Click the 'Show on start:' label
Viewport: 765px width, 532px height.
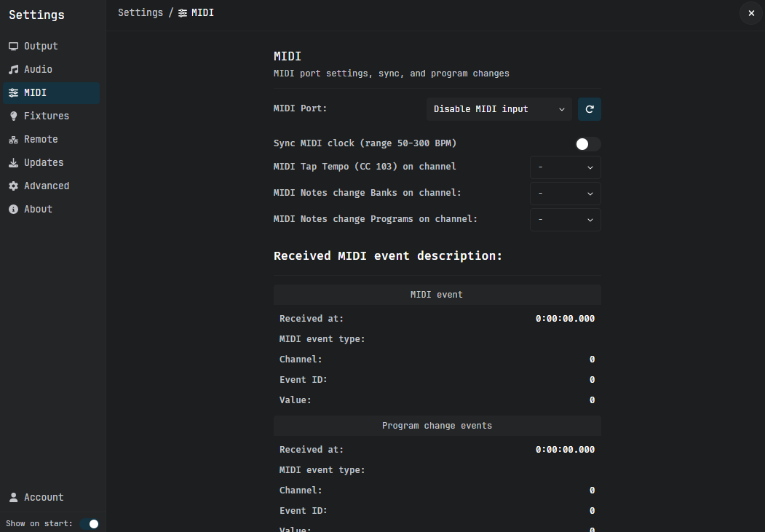(x=39, y=524)
